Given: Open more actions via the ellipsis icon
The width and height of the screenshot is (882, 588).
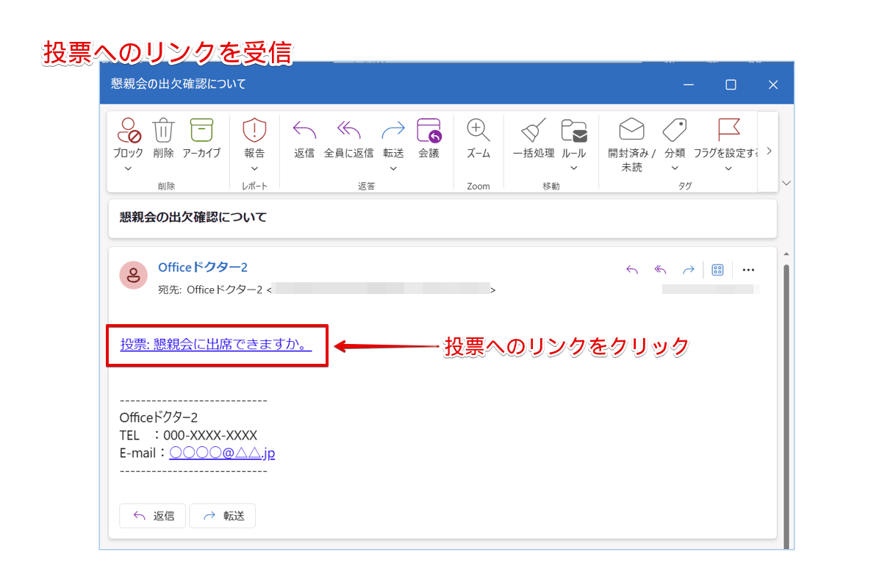Looking at the screenshot, I should point(748,270).
